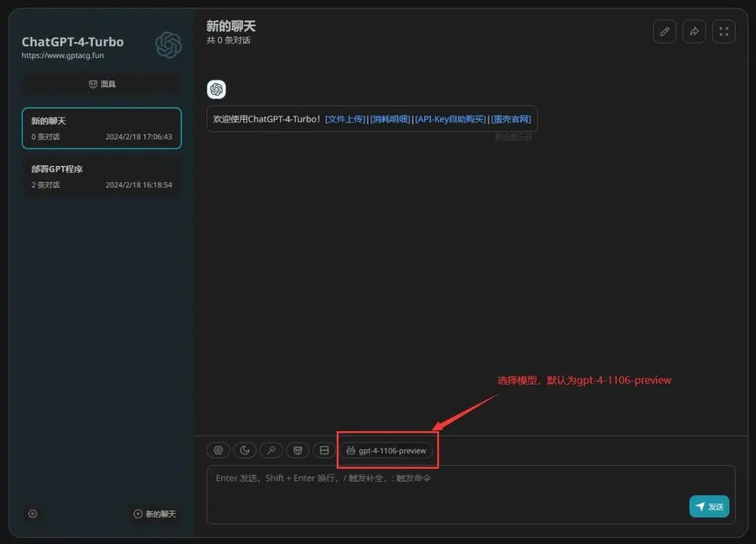
Task: Click the magic wand prompts icon
Action: [271, 450]
